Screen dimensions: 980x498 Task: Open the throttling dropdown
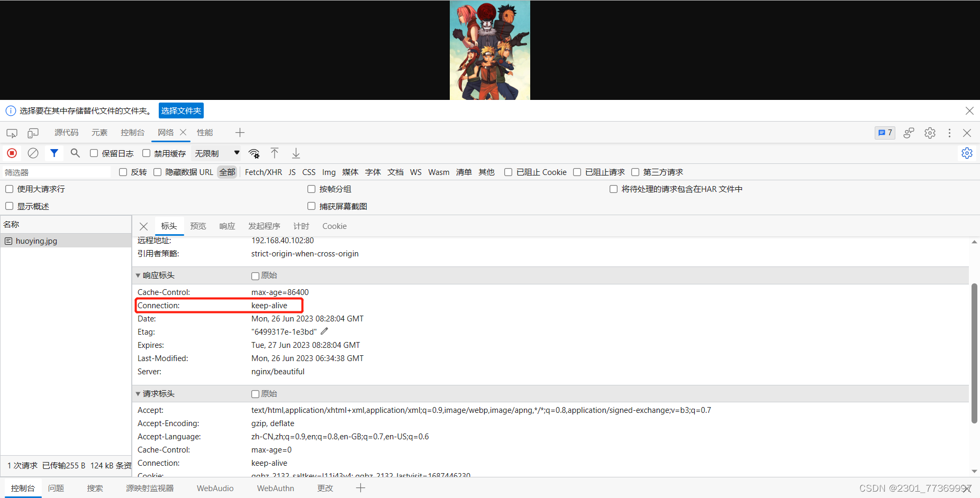[x=217, y=153]
